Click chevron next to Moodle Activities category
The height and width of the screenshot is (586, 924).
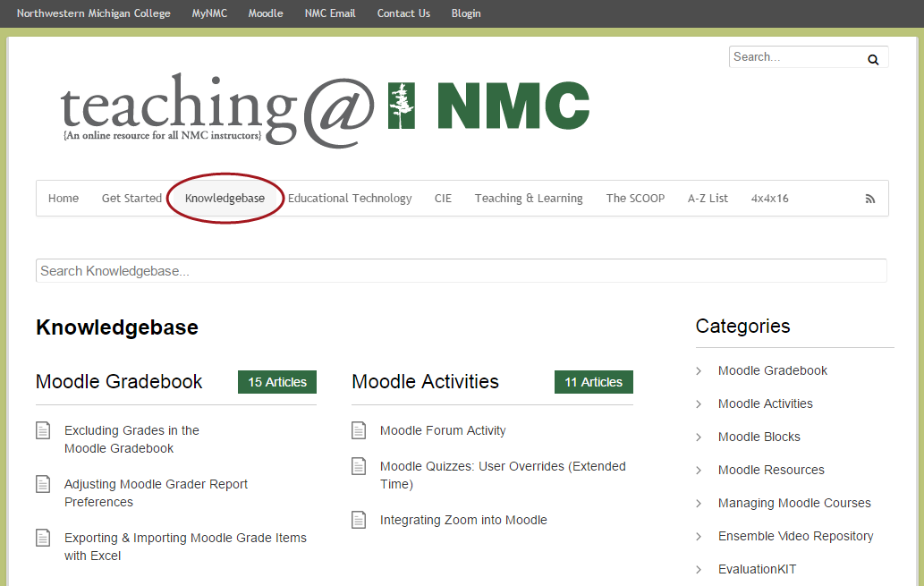[699, 403]
